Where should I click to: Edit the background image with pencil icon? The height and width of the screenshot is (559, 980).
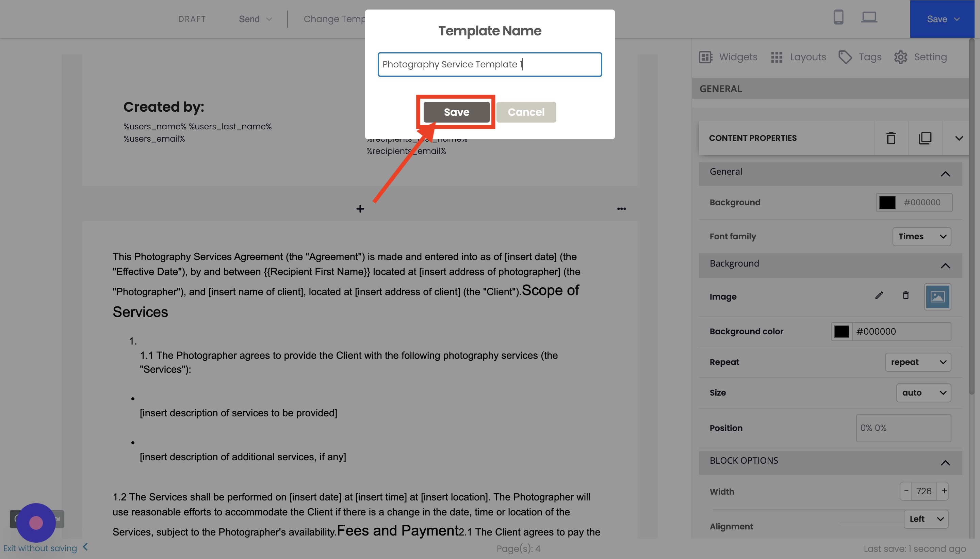pyautogui.click(x=879, y=296)
